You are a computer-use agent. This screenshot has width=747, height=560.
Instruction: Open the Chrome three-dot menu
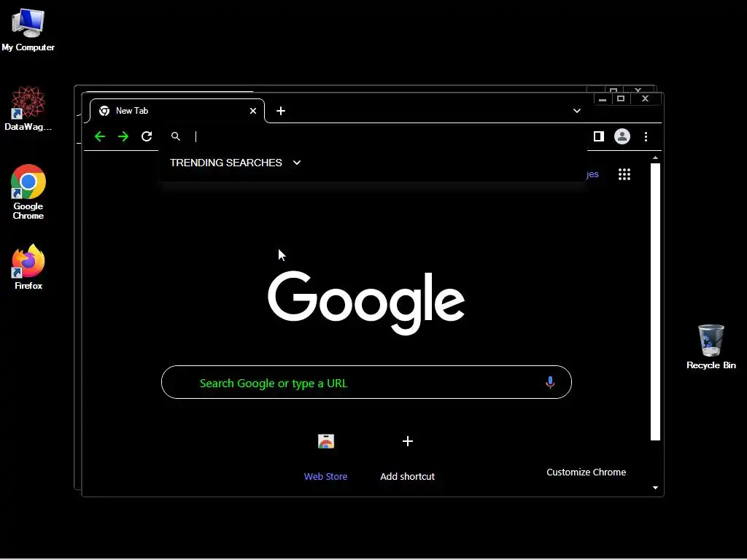pos(646,136)
